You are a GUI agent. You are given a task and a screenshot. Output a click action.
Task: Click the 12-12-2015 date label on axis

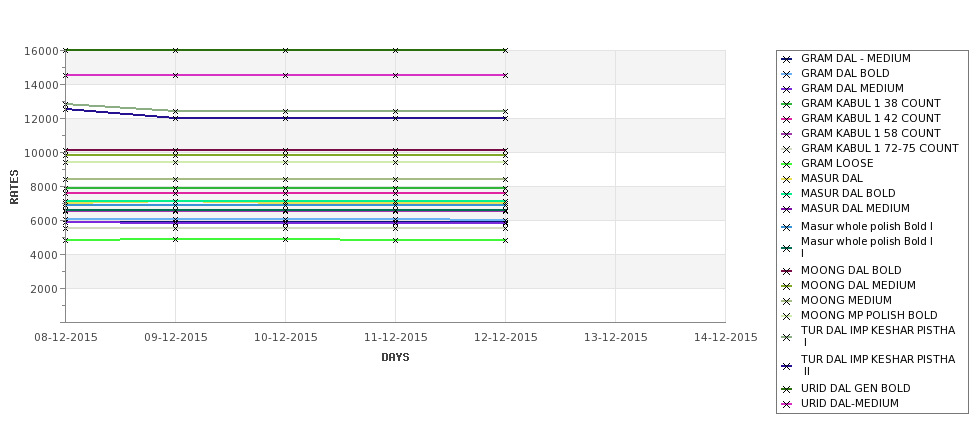point(506,338)
